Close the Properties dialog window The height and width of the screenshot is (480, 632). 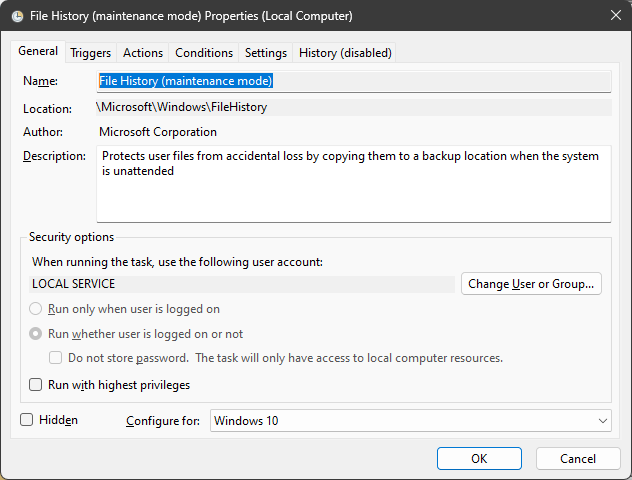pos(615,15)
